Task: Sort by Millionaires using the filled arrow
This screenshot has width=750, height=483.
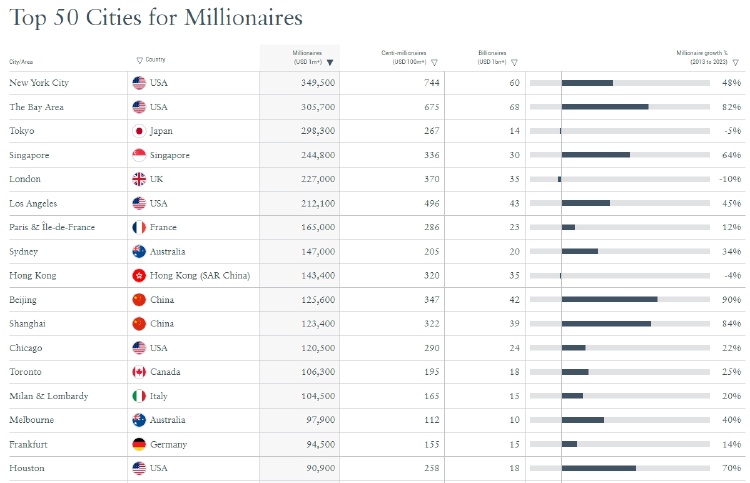Action: coord(330,63)
